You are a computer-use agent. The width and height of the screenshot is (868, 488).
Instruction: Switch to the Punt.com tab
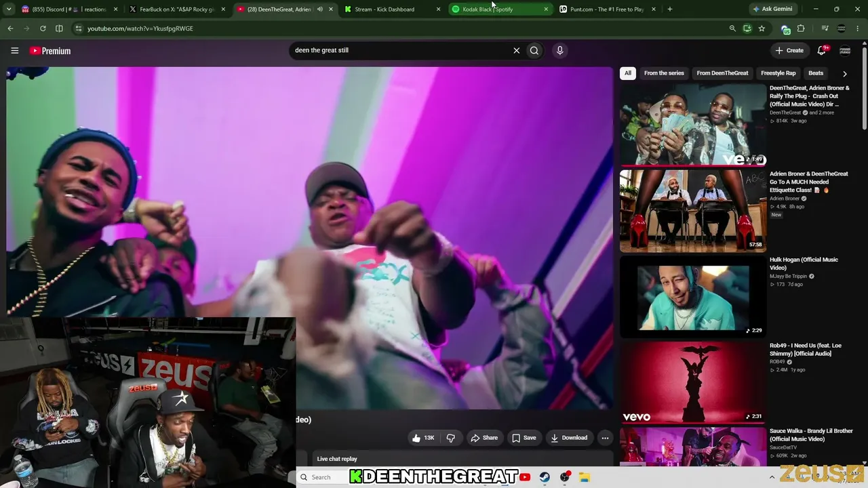point(607,9)
